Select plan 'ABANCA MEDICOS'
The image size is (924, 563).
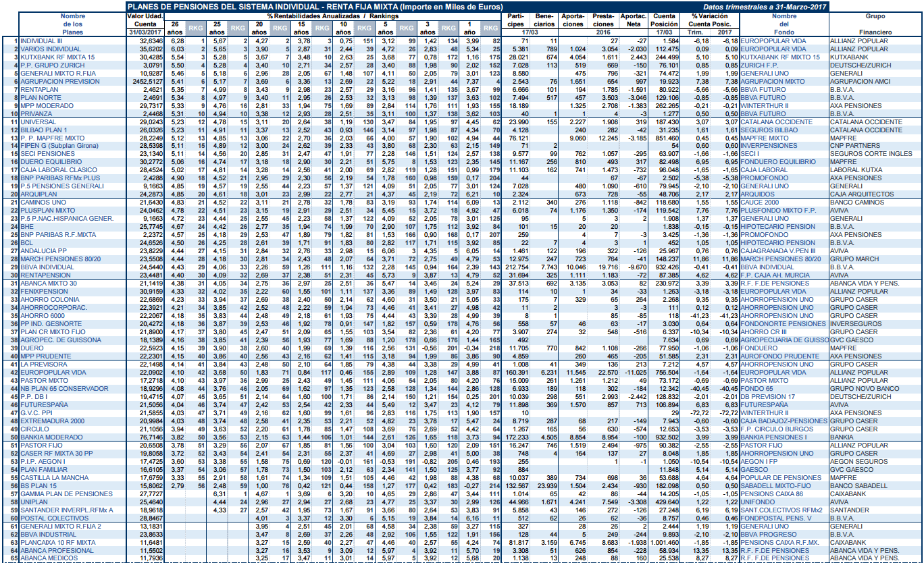49,558
